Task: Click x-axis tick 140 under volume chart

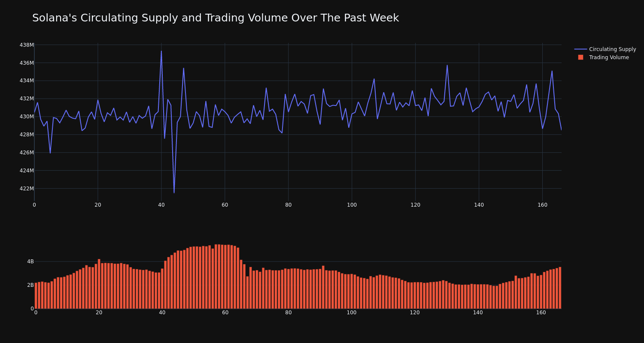Action: pyautogui.click(x=478, y=313)
